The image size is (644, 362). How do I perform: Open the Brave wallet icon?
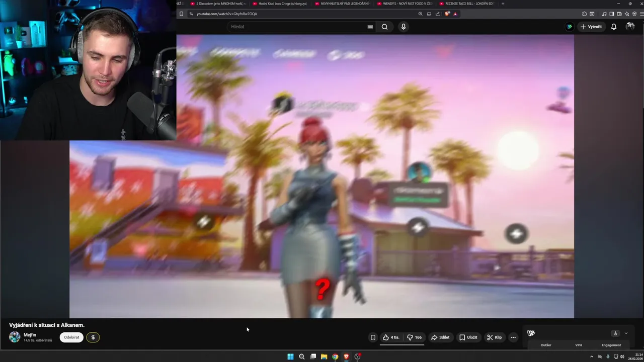point(619,14)
